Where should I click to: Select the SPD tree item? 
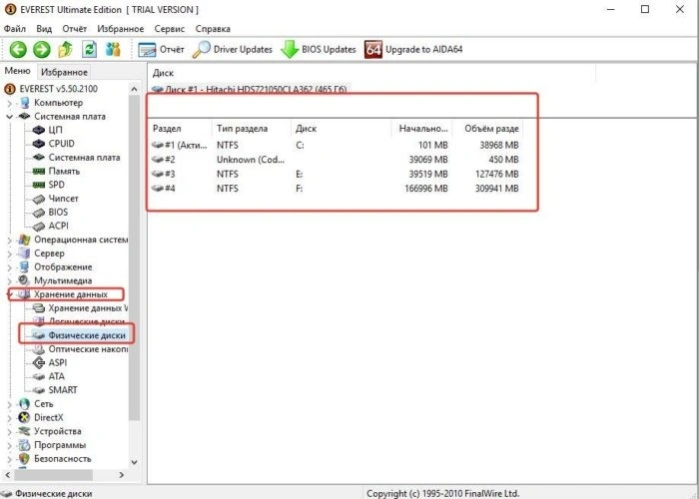coord(56,185)
